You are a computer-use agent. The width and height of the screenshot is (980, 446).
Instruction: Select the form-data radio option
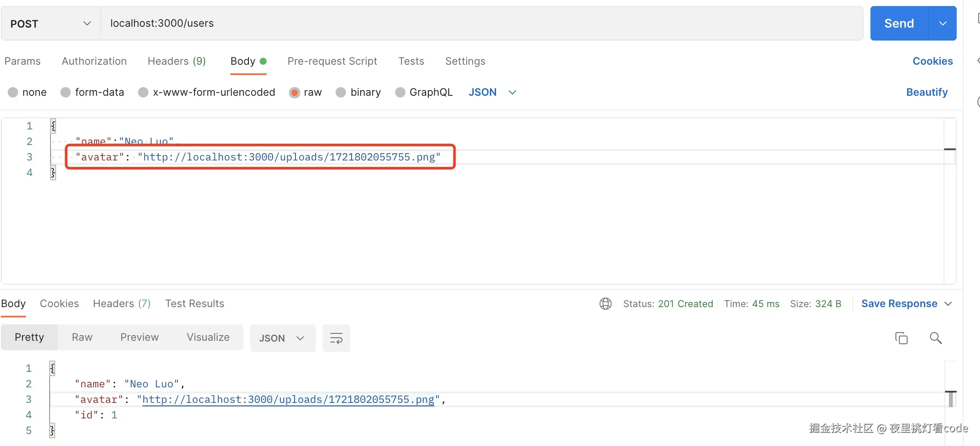coord(66,92)
